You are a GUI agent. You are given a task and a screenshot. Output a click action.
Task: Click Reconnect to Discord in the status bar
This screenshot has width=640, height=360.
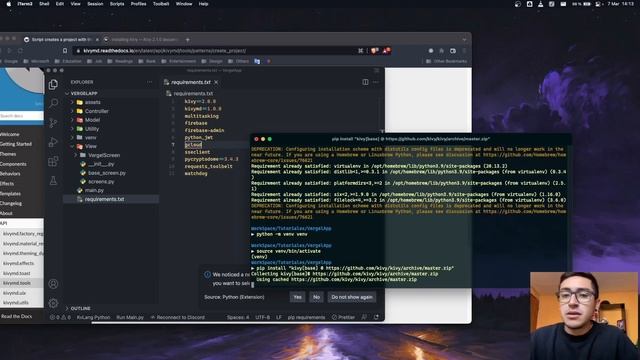coord(177,317)
